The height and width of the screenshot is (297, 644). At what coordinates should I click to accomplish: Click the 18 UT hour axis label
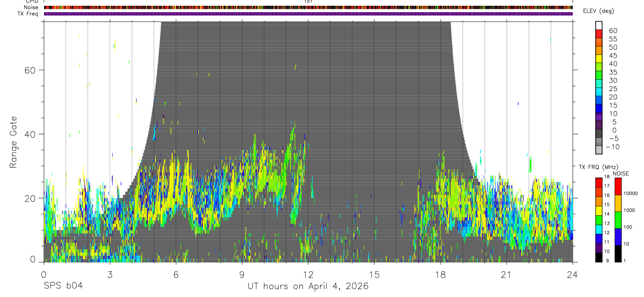point(441,274)
